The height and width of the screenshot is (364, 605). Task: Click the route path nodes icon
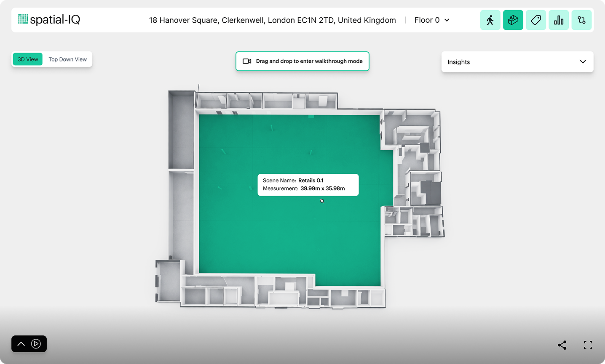(x=581, y=20)
